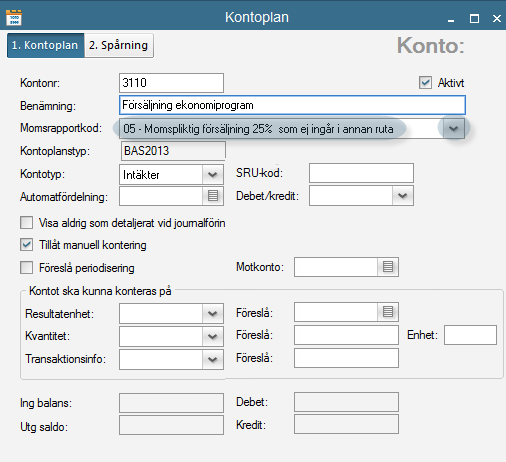Open the Automatfördelning lookup list icon
506x462 pixels.
213,196
